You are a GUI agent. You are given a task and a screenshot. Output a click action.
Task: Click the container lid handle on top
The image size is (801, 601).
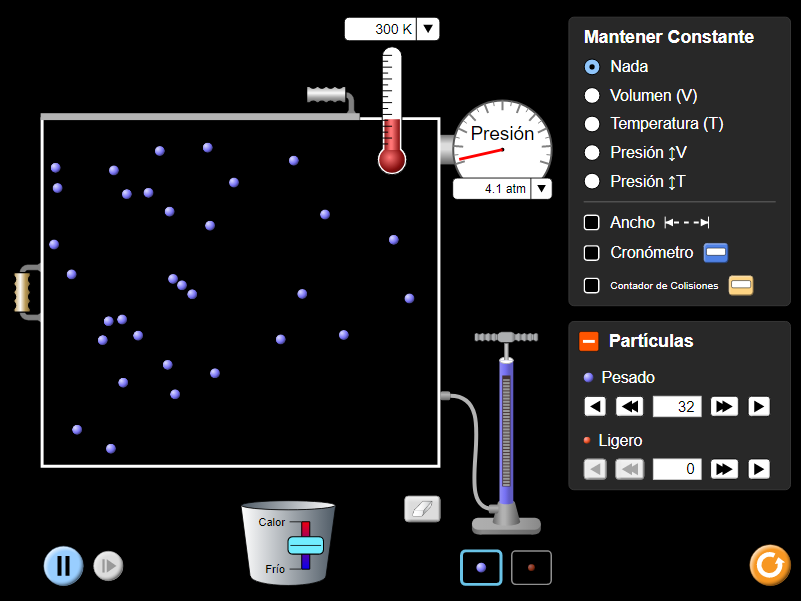pos(327,95)
